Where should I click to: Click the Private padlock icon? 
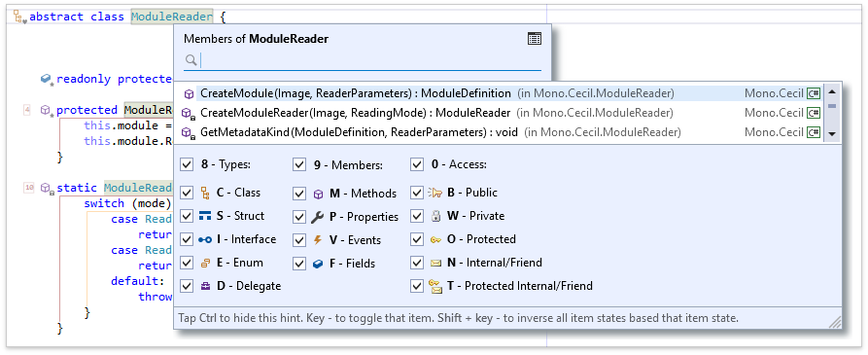435,216
